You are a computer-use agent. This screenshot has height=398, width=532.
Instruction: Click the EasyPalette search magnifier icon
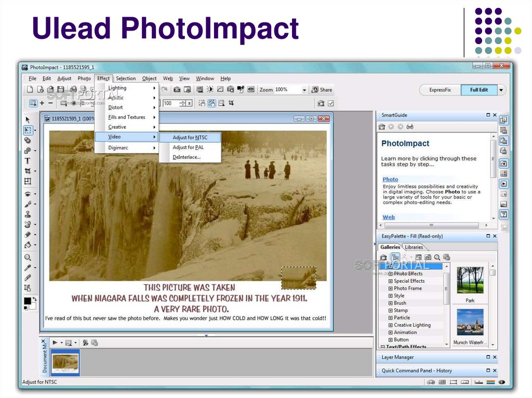point(437,257)
